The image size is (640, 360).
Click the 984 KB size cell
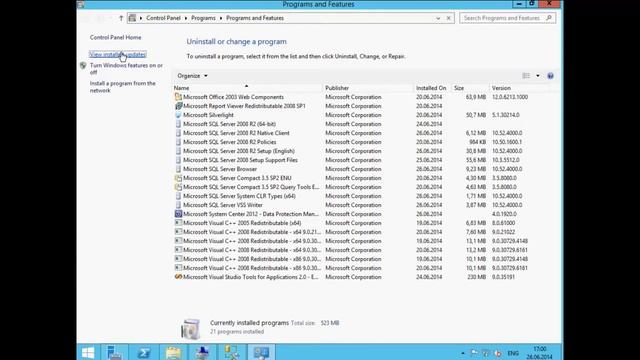478,142
